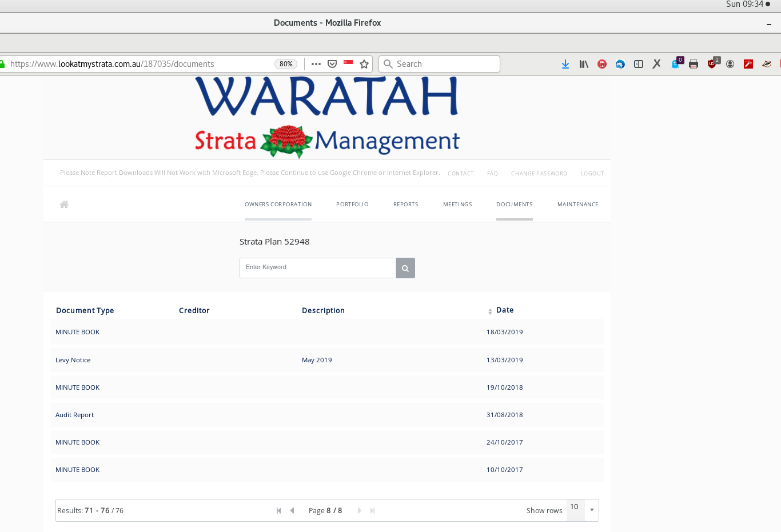The image size is (781, 532).
Task: Click the Change Password link
Action: pyautogui.click(x=539, y=174)
